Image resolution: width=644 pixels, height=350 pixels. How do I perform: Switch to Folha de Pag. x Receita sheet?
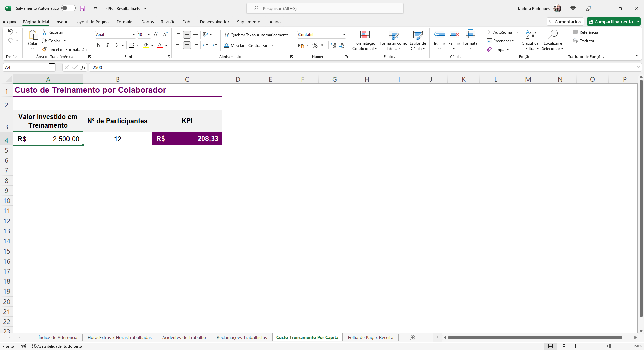(370, 338)
